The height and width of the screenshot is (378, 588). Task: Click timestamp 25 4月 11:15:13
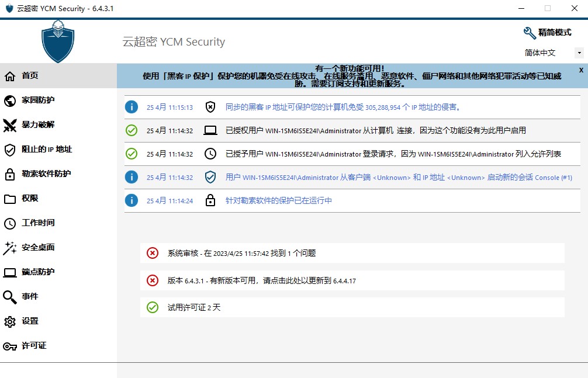coord(170,107)
